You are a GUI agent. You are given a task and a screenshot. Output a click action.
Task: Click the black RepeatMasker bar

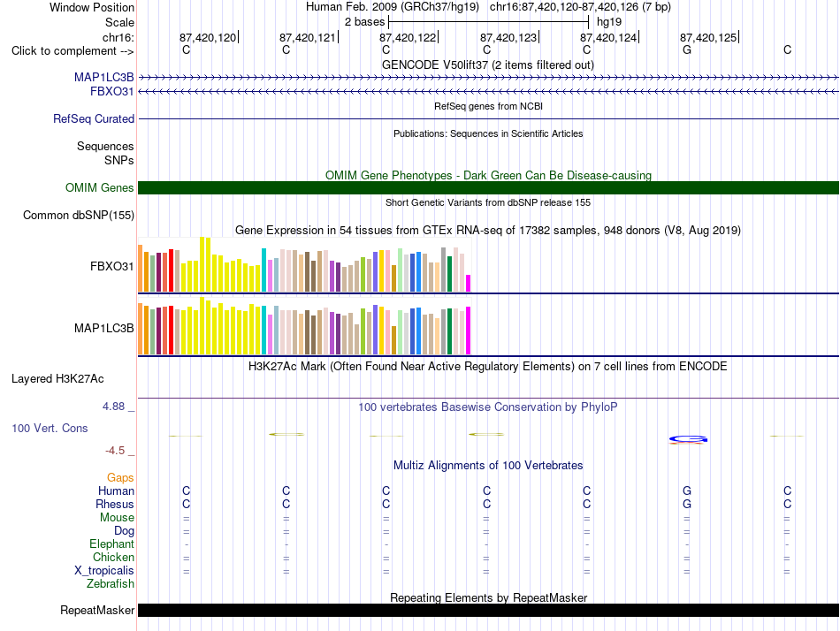488,610
